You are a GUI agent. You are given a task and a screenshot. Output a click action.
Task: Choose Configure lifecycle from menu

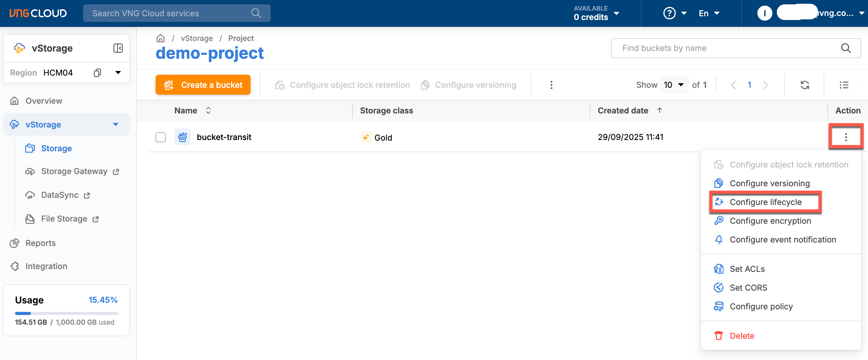[765, 202]
